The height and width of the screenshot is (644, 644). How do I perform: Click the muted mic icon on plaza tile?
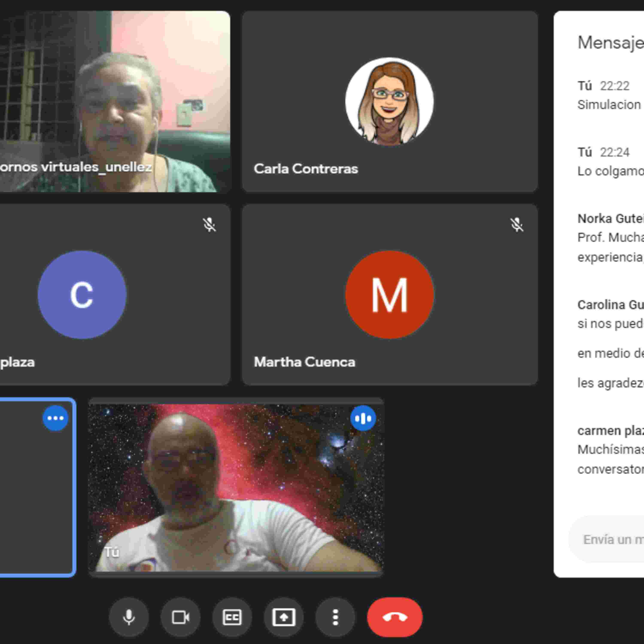[209, 225]
